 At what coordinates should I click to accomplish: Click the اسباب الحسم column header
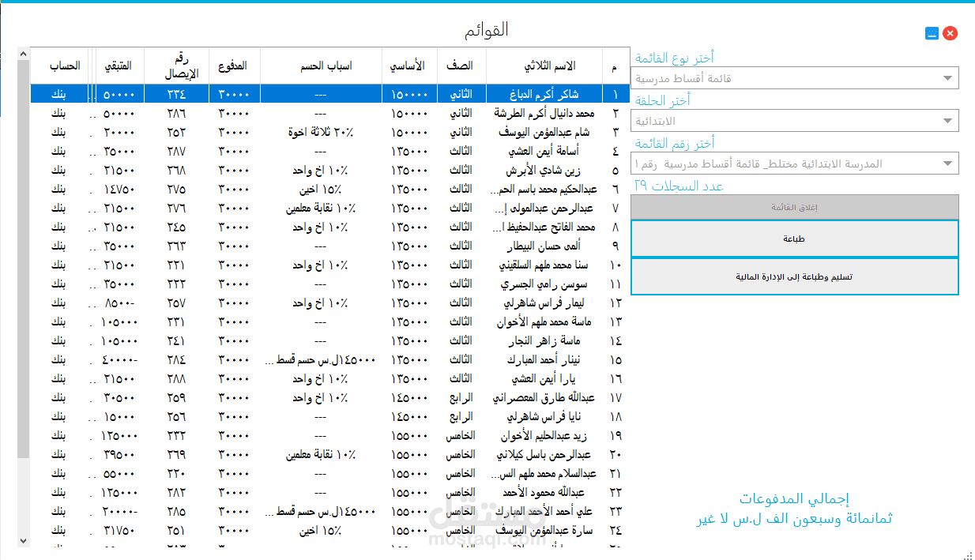pyautogui.click(x=321, y=66)
